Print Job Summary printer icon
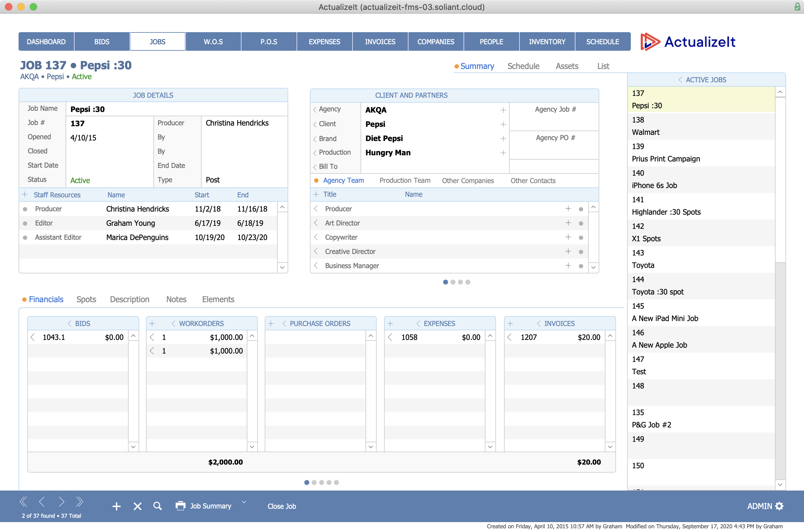The image size is (804, 532). tap(181, 505)
